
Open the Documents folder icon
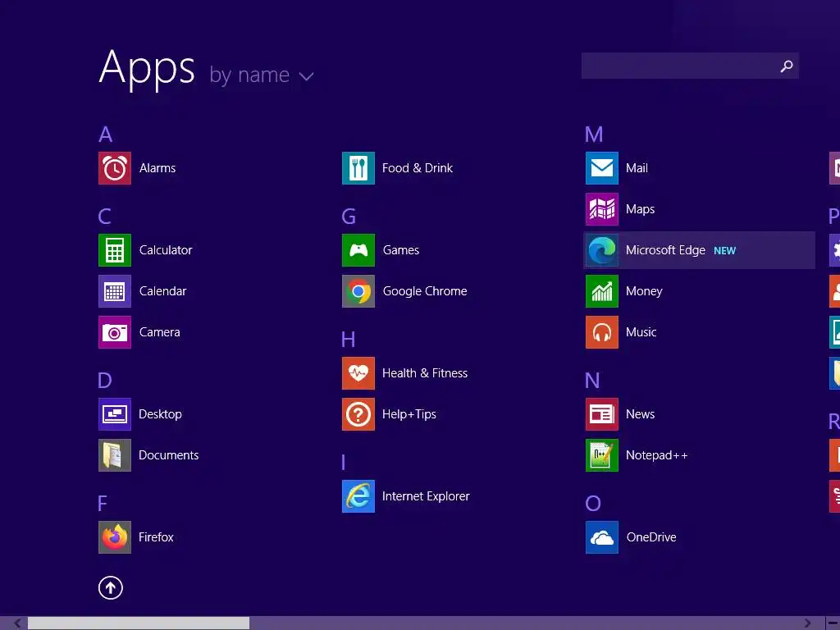115,455
